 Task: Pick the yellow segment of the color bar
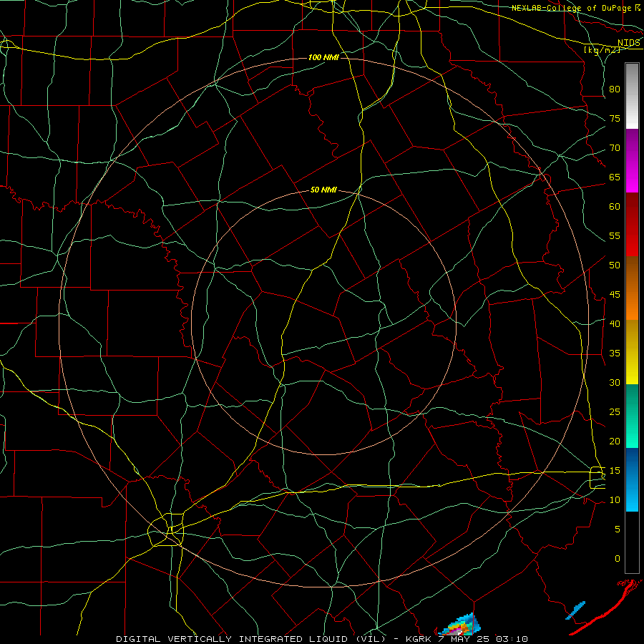(632, 352)
